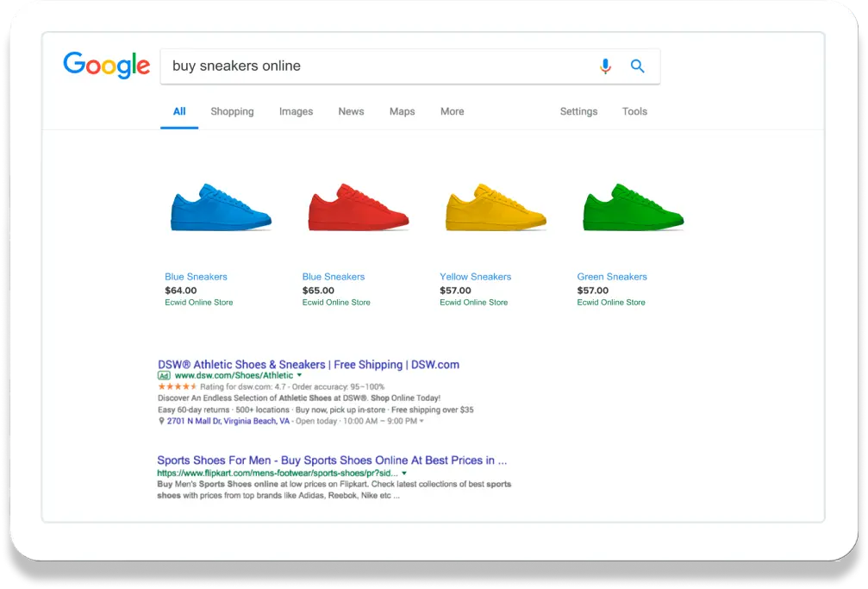Click the location pin icon by Virginia Beach address
Screen dimensions: 868x589
[161, 421]
